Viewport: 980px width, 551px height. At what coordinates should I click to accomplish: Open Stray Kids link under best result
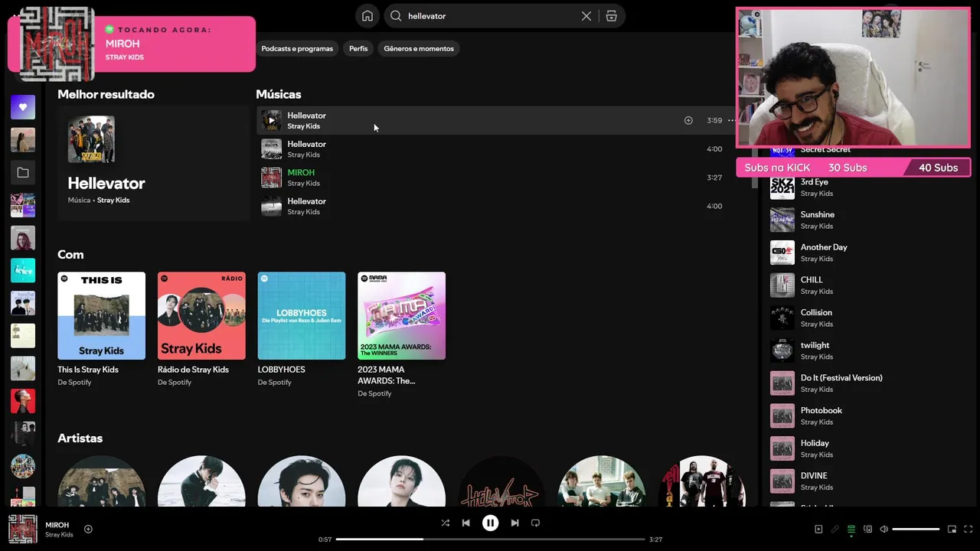coord(113,201)
